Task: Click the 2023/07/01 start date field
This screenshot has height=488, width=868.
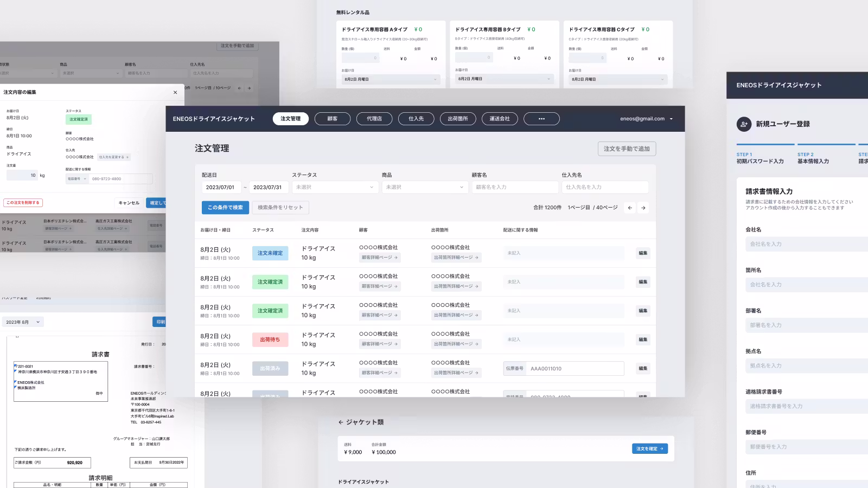Action: coord(221,187)
